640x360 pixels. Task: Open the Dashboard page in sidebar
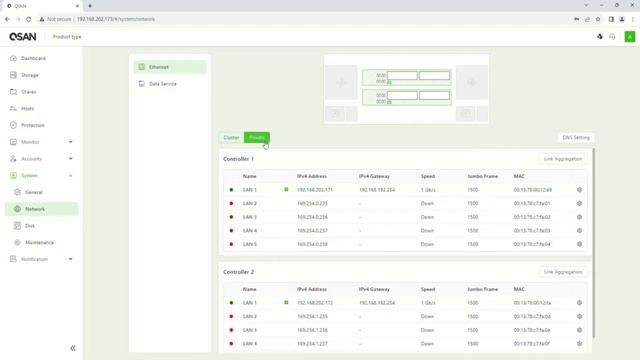click(33, 58)
